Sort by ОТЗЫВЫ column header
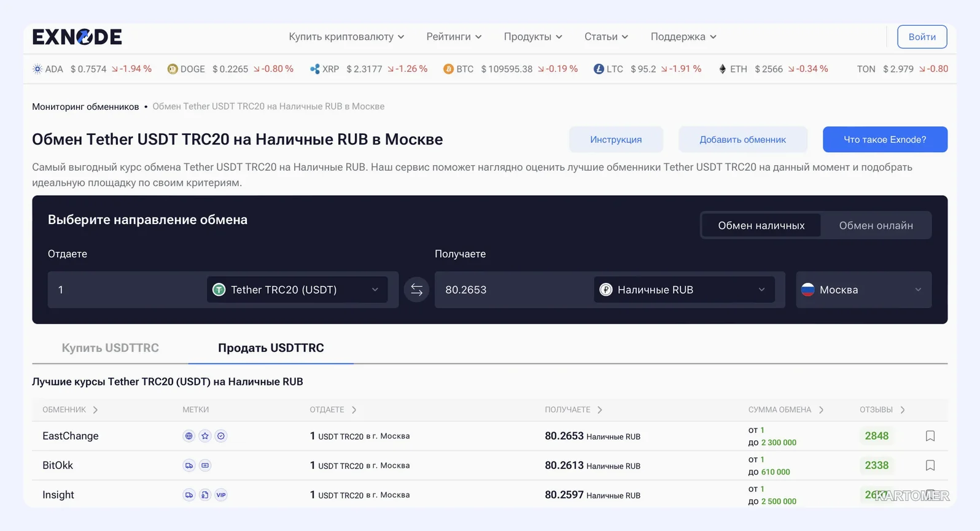 882,410
